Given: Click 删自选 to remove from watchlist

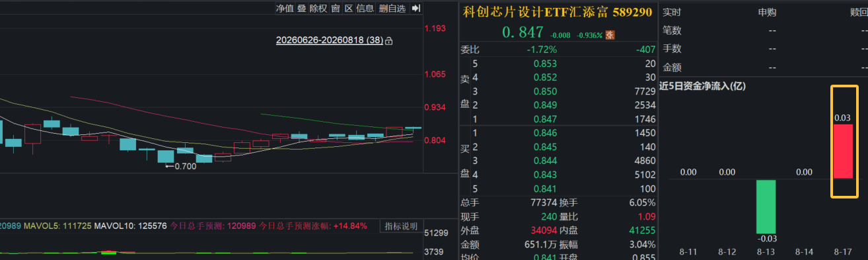Looking at the screenshot, I should 392,8.
